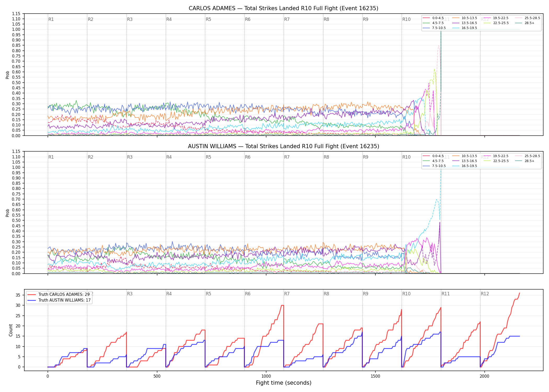Click the R9 round marker in Williams chart
This screenshot has width=549, height=392.
[365, 157]
